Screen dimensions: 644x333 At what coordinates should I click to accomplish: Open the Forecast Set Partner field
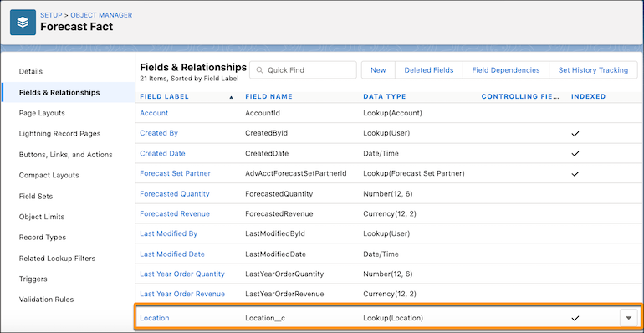click(x=176, y=173)
